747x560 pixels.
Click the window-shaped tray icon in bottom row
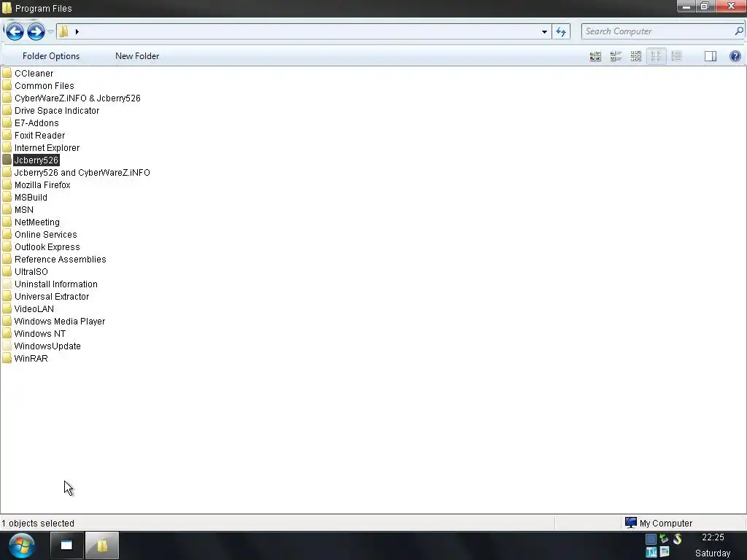(x=665, y=553)
